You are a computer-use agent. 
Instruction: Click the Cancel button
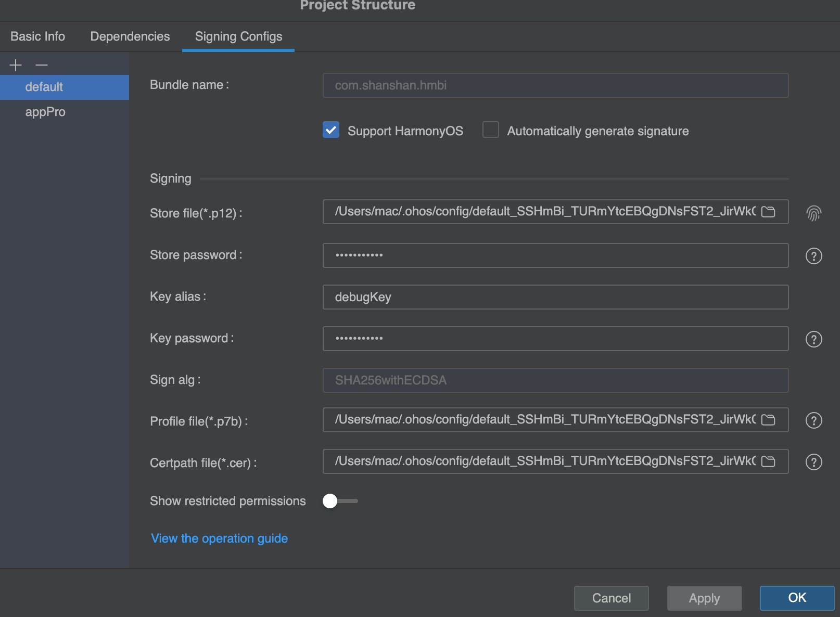pyautogui.click(x=612, y=598)
